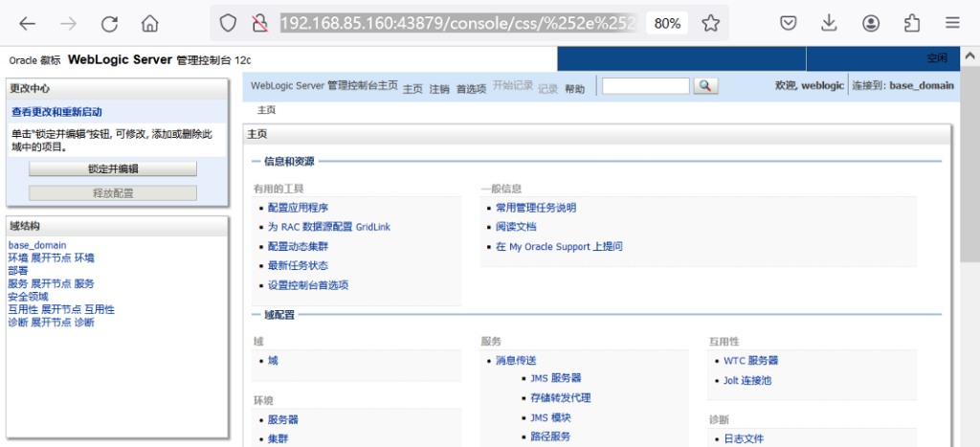Expand the 互用性 tree node

coord(61,309)
